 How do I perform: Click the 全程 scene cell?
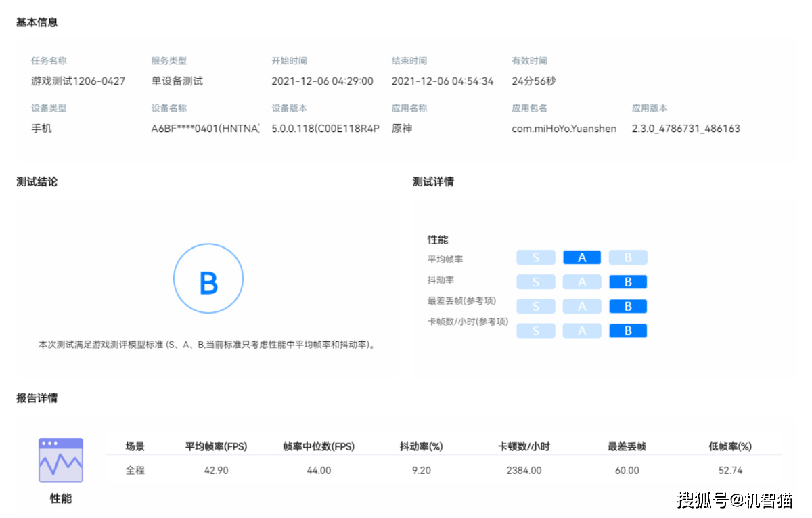tap(135, 470)
